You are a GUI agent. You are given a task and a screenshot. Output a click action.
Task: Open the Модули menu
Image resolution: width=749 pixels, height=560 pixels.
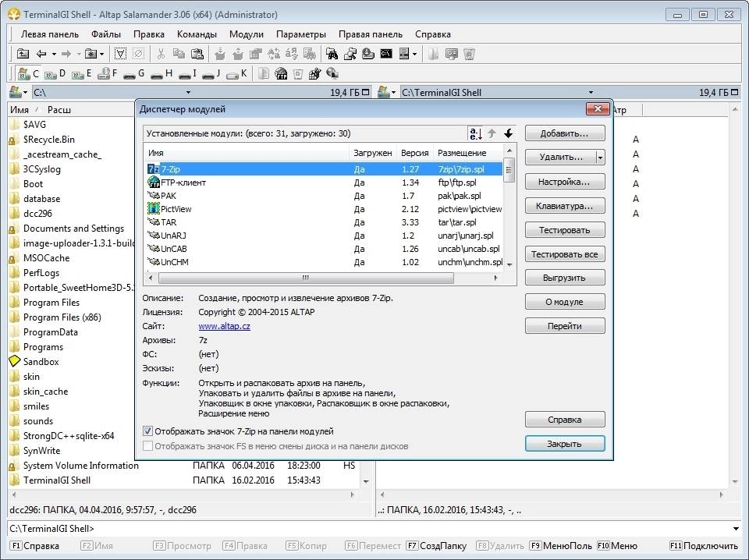pos(247,34)
